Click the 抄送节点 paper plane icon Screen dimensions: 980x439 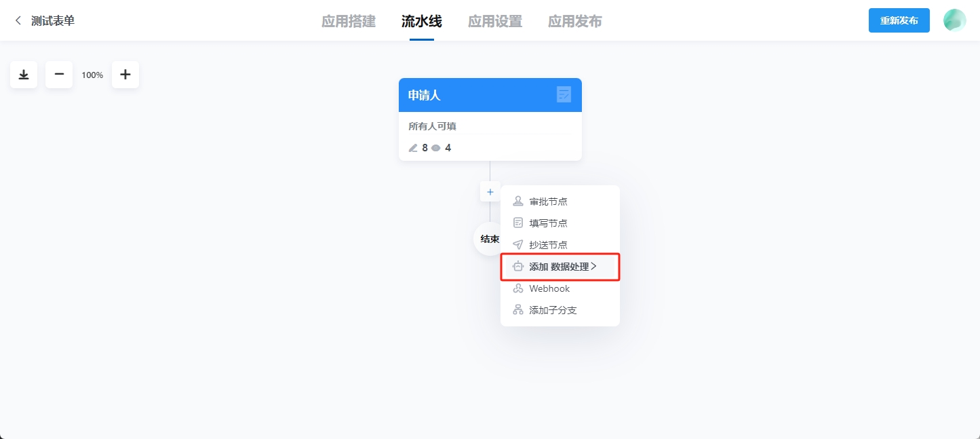(517, 244)
